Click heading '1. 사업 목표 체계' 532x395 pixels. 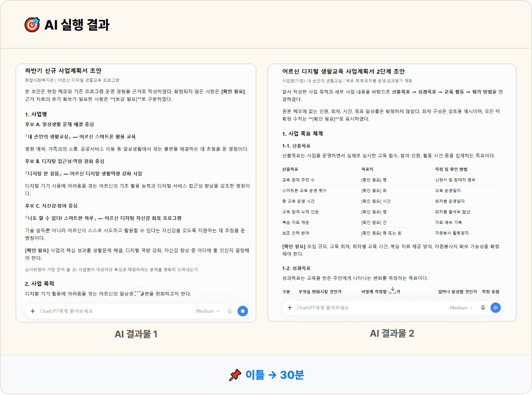pos(303,134)
